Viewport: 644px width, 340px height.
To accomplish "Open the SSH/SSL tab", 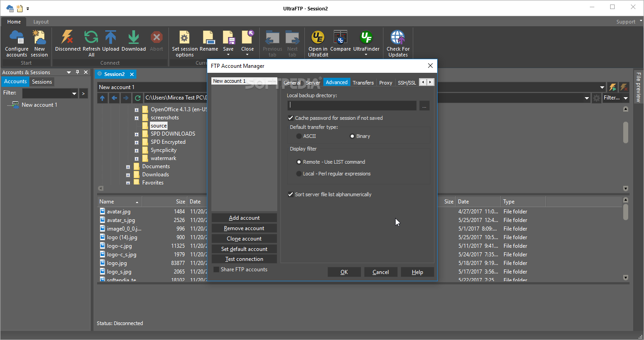I will point(407,82).
